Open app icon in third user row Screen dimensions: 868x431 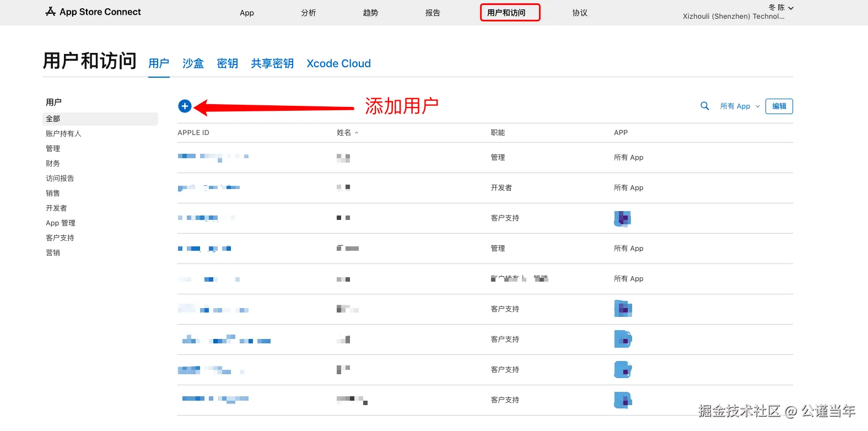[622, 218]
